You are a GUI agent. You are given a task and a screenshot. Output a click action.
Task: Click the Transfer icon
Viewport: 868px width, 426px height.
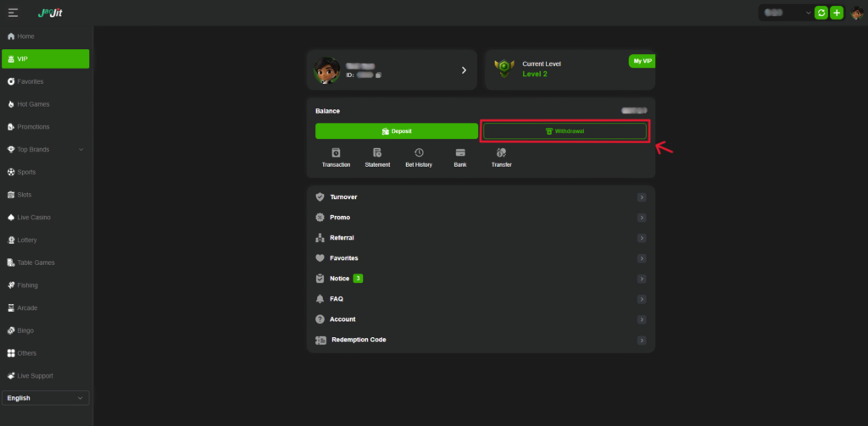(x=501, y=153)
